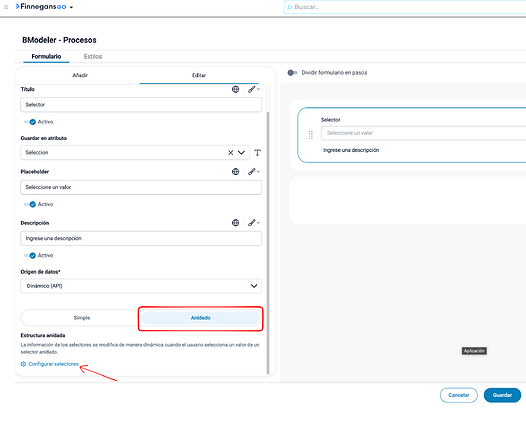Click the 'Ingrese una descripción' preview text
Viewport: 526px width, 423px height.
coord(351,150)
